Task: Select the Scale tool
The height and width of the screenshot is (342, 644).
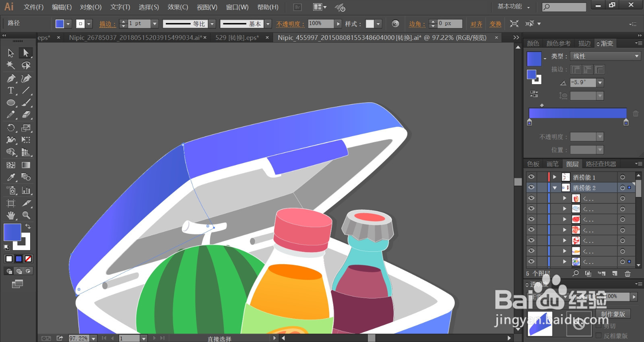Action: pyautogui.click(x=26, y=128)
